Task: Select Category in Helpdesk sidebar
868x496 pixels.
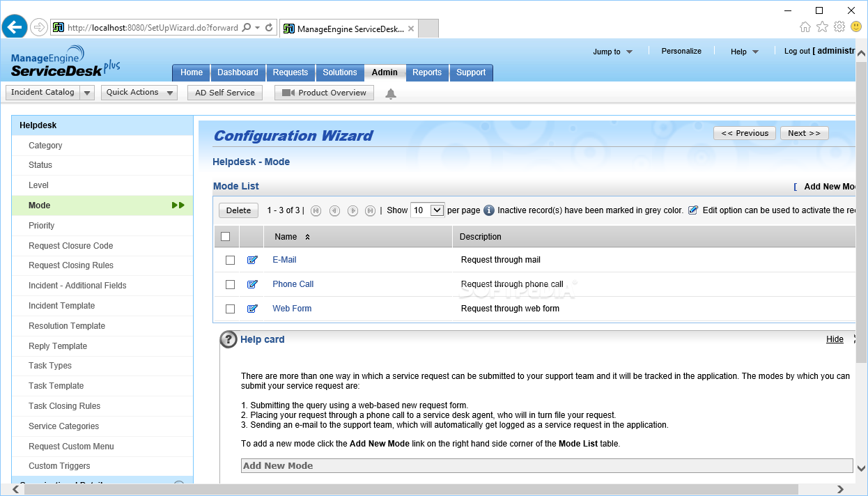Action: click(x=45, y=146)
